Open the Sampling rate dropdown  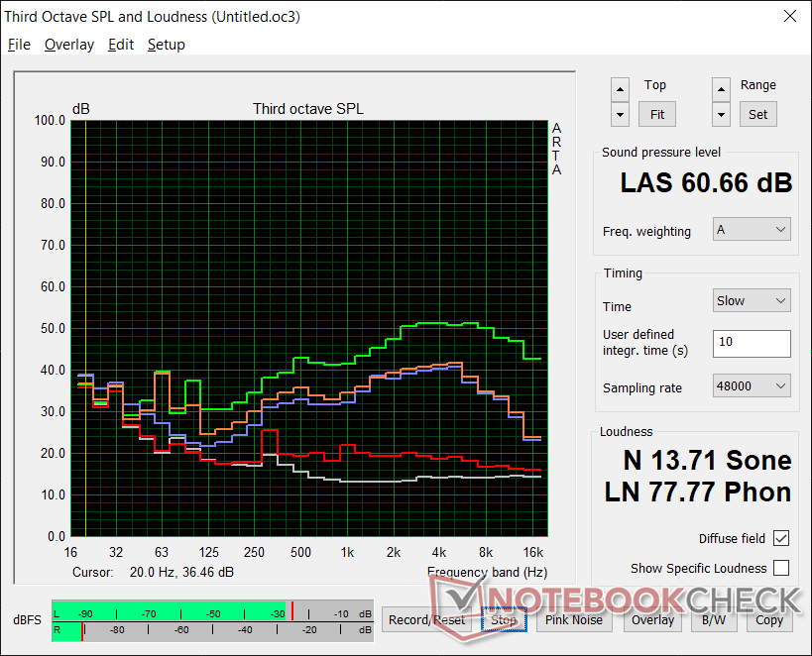tap(752, 386)
